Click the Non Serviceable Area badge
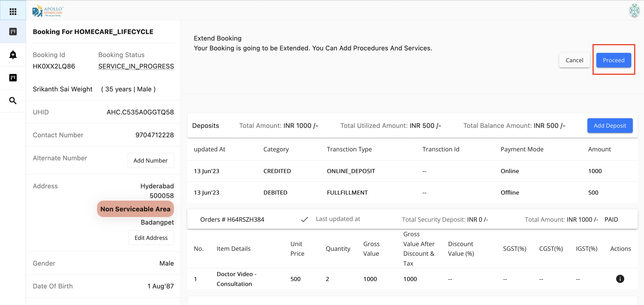Screen dimensions: 644x305 (x=135, y=209)
